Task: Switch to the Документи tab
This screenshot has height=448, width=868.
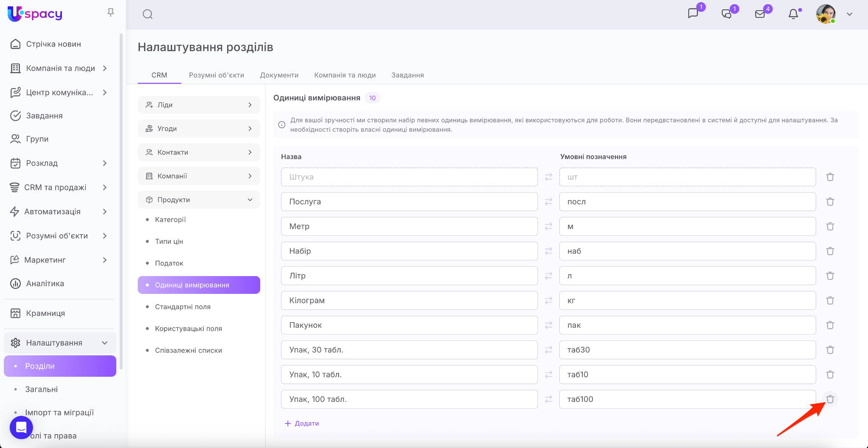Action: coord(279,75)
